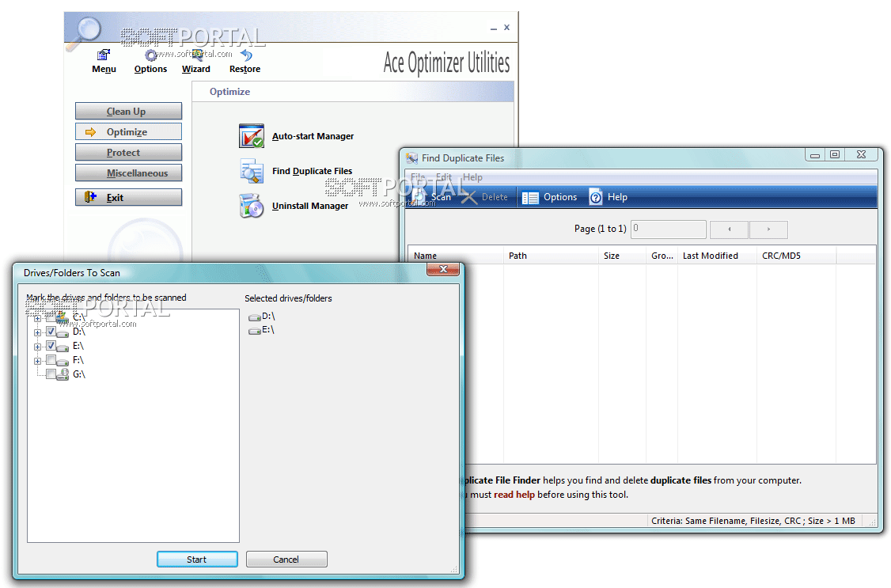Click the Gro... column header
This screenshot has width=891, height=588.
[x=662, y=256]
